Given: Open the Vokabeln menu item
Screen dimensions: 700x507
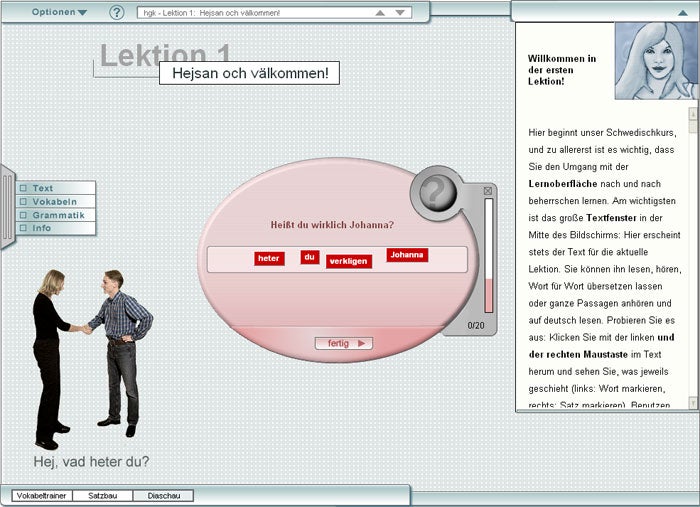Looking at the screenshot, I should (56, 201).
